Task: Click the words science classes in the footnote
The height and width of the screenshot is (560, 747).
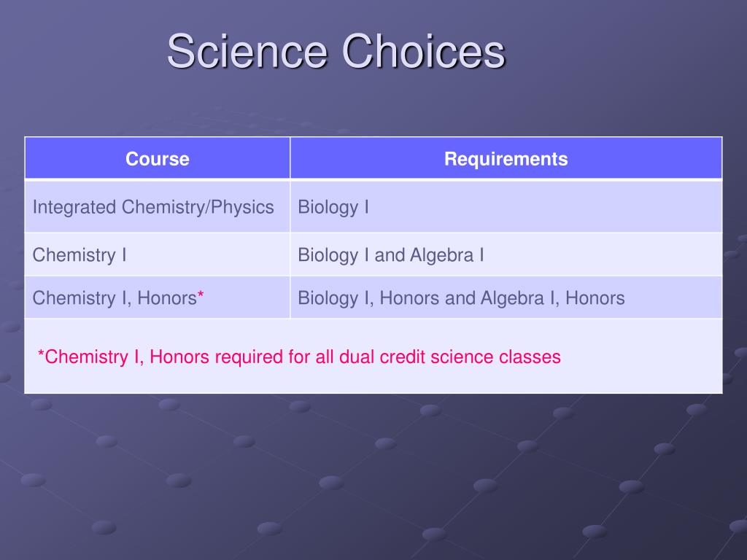Action: [495, 357]
